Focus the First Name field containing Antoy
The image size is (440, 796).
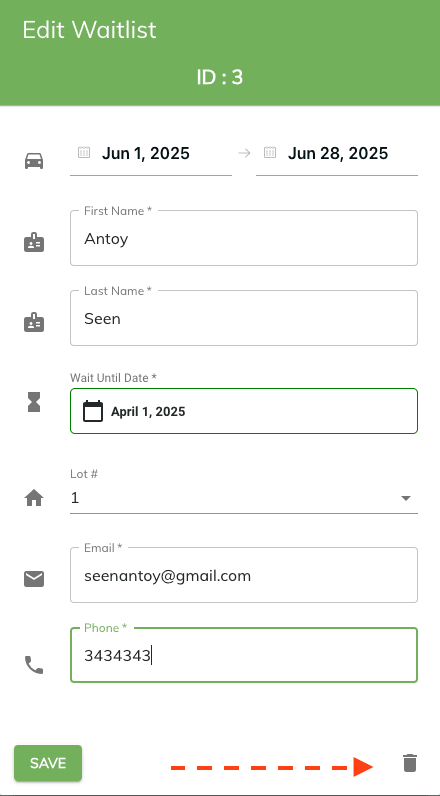[x=244, y=238]
